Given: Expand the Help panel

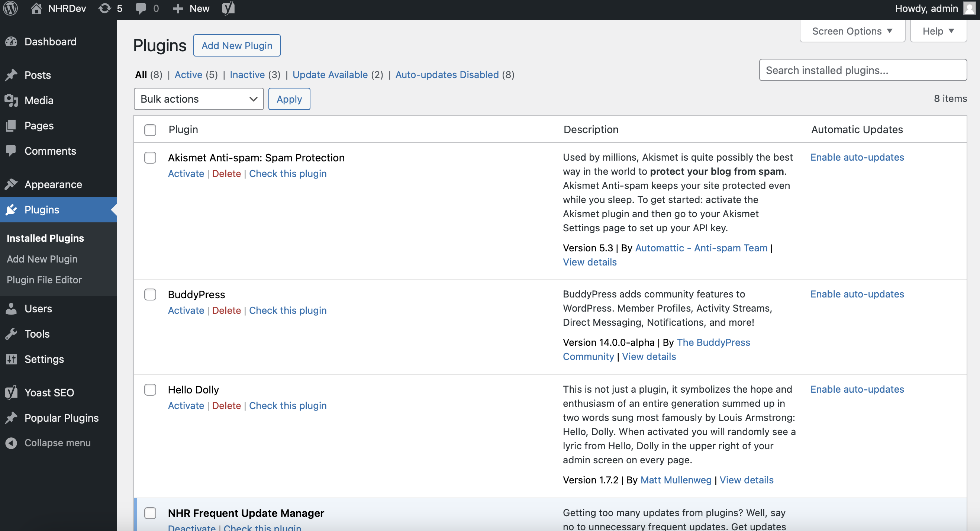Looking at the screenshot, I should pyautogui.click(x=938, y=31).
